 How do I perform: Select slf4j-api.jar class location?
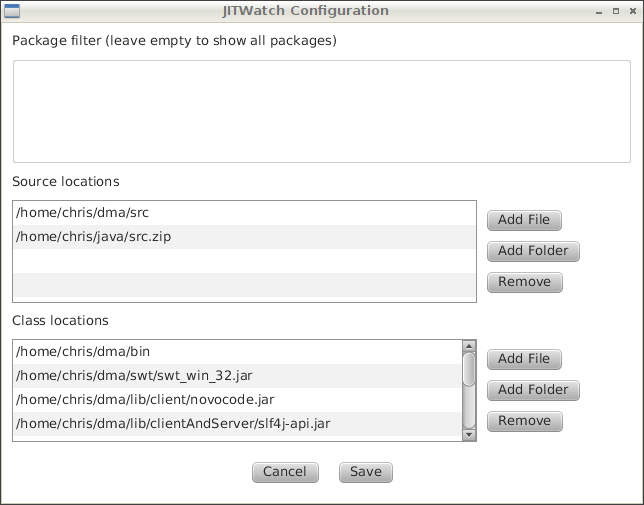[237, 424]
